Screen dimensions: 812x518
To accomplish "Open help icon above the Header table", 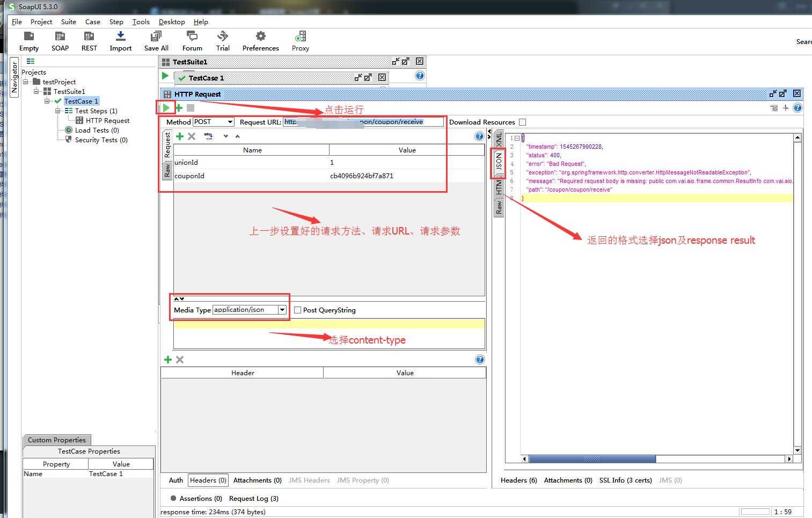I will pos(480,360).
